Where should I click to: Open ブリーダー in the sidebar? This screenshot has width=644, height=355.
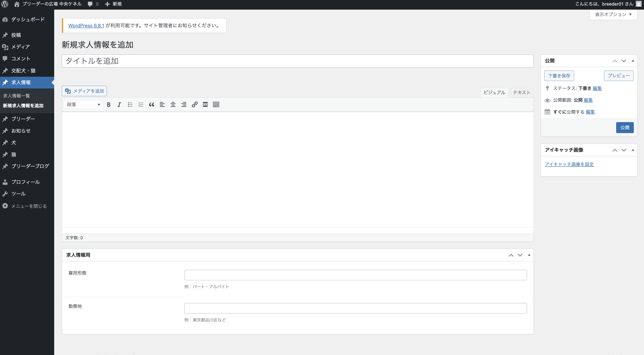click(27, 119)
